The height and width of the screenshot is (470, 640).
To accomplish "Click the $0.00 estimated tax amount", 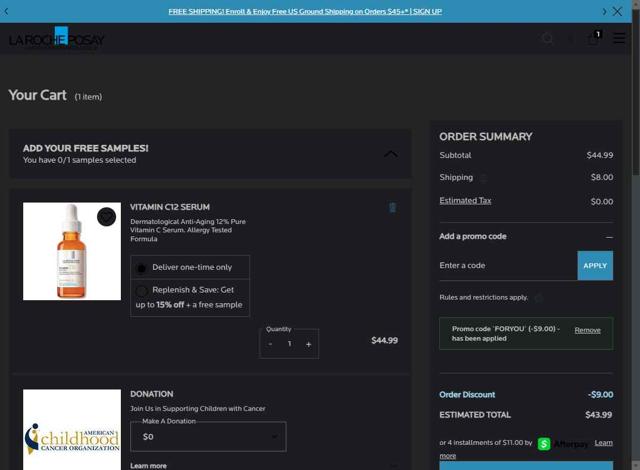I will 602,202.
